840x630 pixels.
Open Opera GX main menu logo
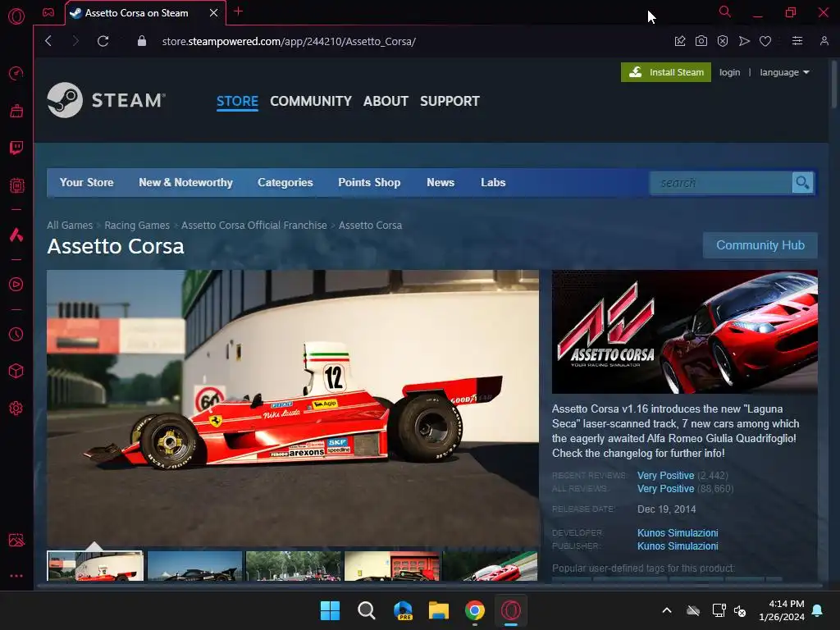(16, 16)
